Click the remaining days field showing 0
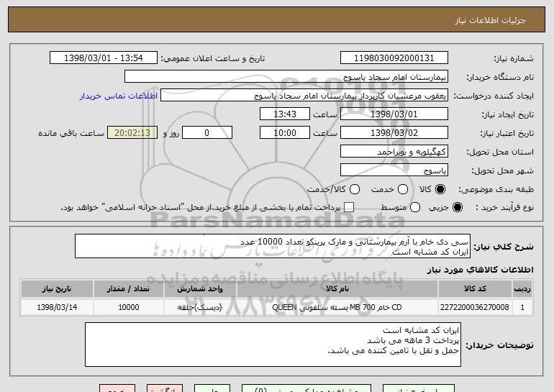554x392 pixels. [x=207, y=133]
